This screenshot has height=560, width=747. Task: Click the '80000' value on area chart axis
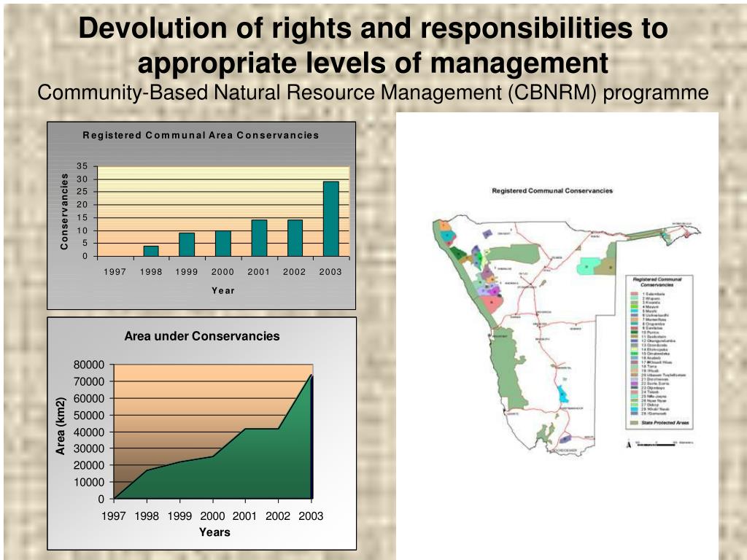88,365
